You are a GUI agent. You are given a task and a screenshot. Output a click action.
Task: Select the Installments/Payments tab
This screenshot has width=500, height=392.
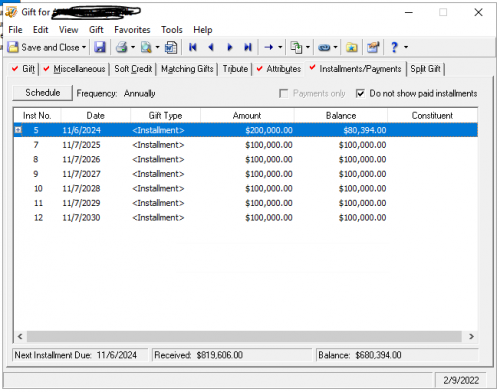click(x=355, y=69)
